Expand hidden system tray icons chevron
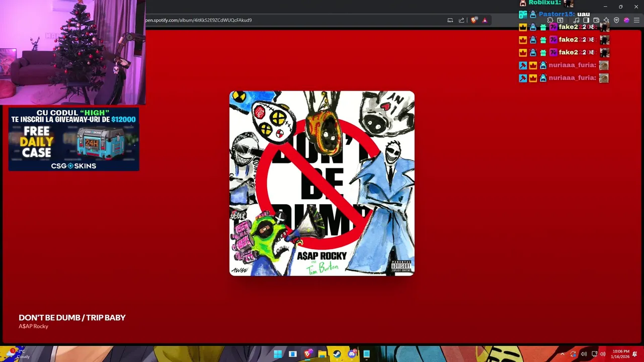644x362 pixels. coord(562,354)
